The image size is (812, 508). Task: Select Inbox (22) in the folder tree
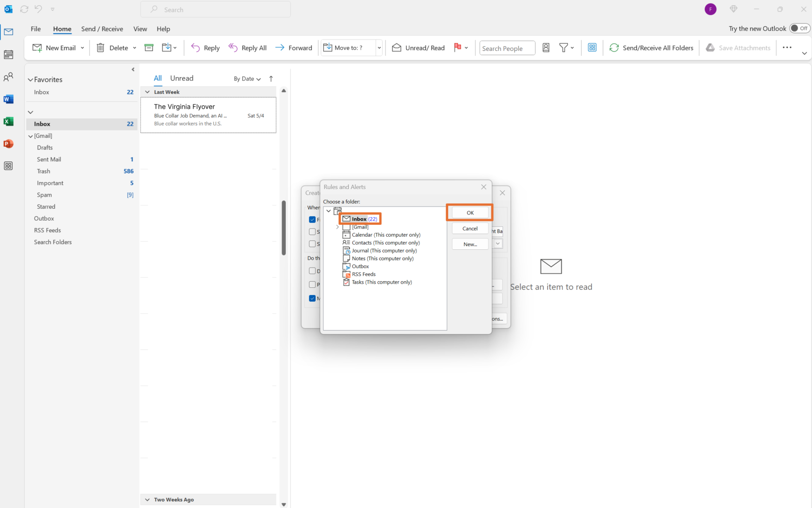360,219
